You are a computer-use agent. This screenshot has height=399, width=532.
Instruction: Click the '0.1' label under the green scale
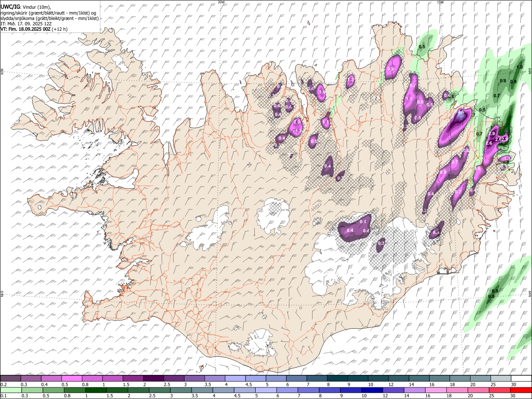tap(3, 396)
